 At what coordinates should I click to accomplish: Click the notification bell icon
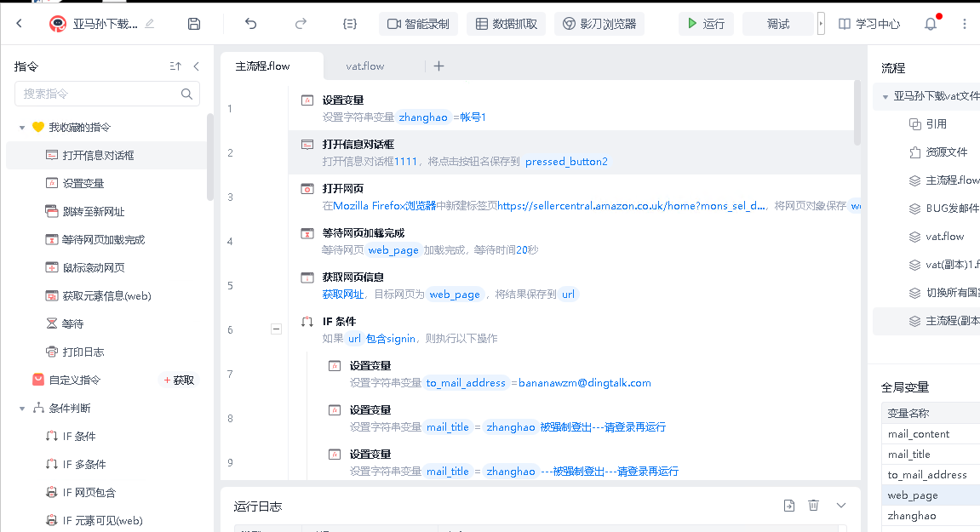pyautogui.click(x=931, y=24)
